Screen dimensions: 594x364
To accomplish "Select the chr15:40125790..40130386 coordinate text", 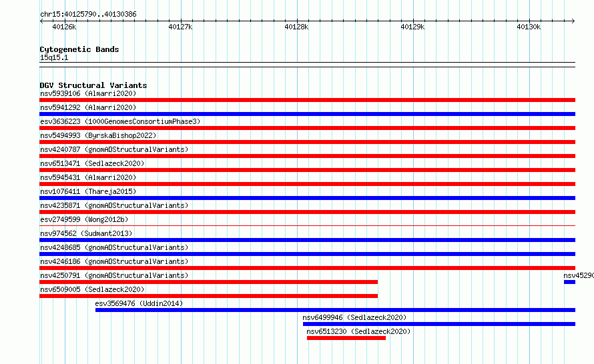I will point(88,14).
